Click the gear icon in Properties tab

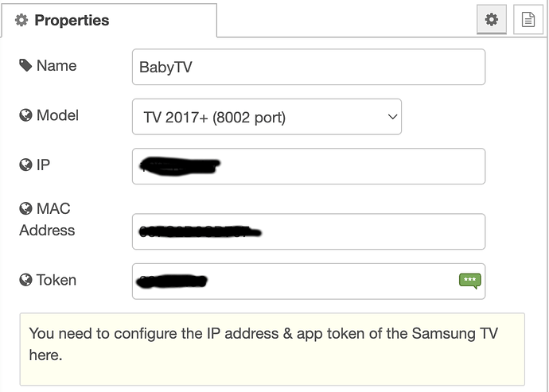21,21
